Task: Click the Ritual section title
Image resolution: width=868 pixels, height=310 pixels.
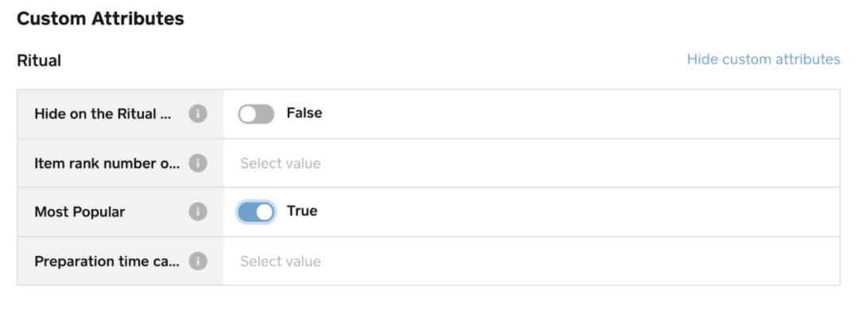Action: [x=39, y=60]
